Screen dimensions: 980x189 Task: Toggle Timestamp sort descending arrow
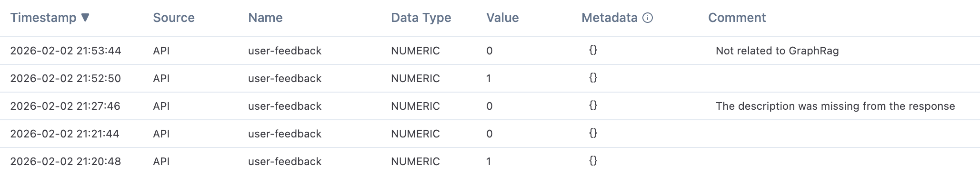pyautogui.click(x=85, y=18)
